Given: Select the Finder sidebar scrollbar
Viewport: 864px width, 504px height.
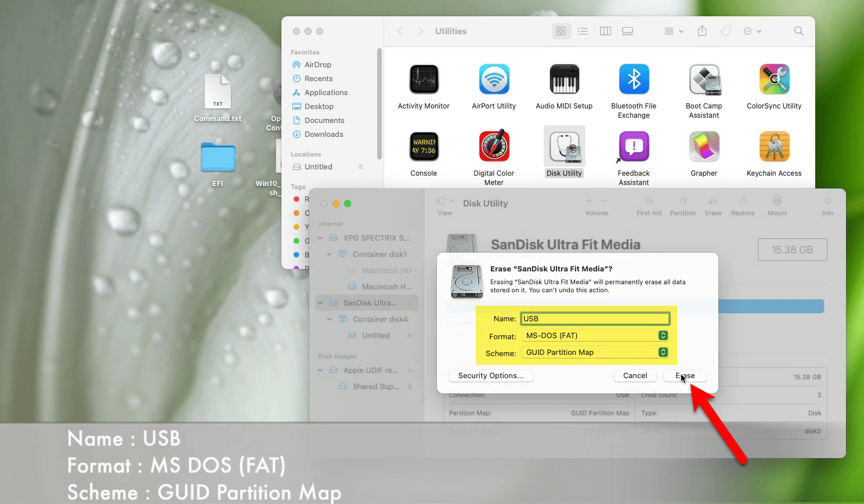Looking at the screenshot, I should point(379,103).
